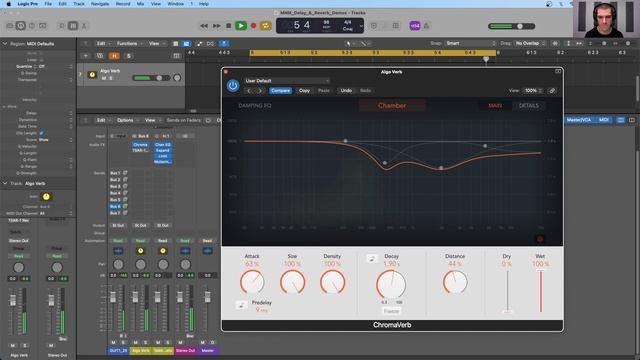The height and width of the screenshot is (360, 640).
Task: Click the Redo button in plugin header
Action: point(365,91)
